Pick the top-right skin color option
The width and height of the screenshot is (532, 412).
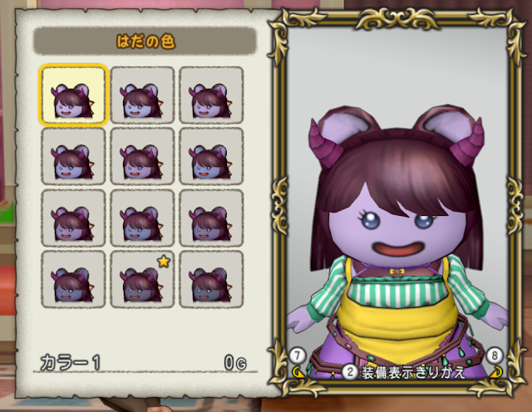[211, 95]
